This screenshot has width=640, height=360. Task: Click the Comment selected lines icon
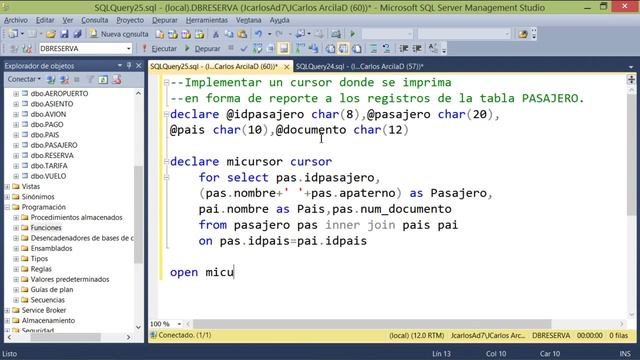coord(373,49)
